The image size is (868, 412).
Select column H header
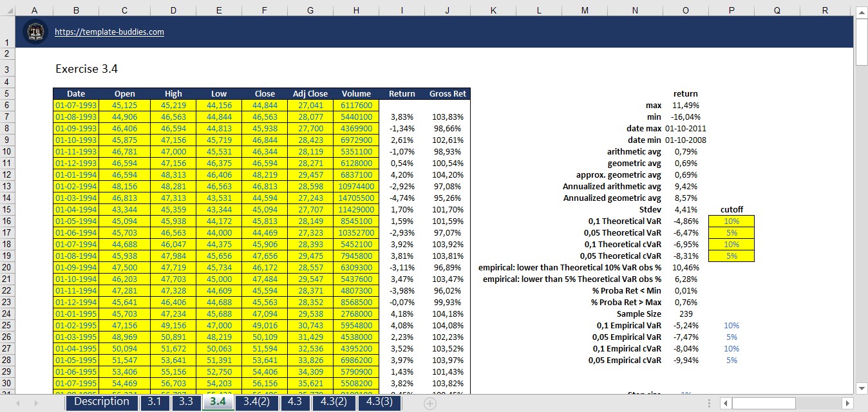(356, 10)
